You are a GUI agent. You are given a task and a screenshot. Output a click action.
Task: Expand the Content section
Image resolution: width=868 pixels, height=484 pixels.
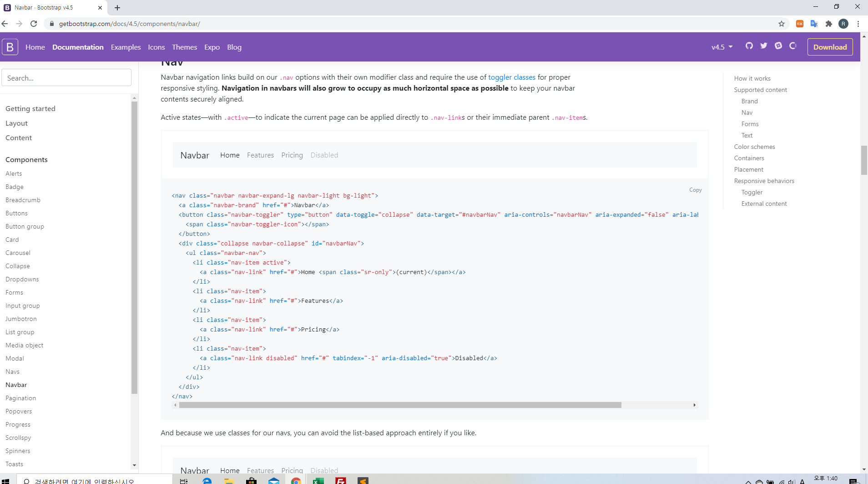(x=19, y=138)
